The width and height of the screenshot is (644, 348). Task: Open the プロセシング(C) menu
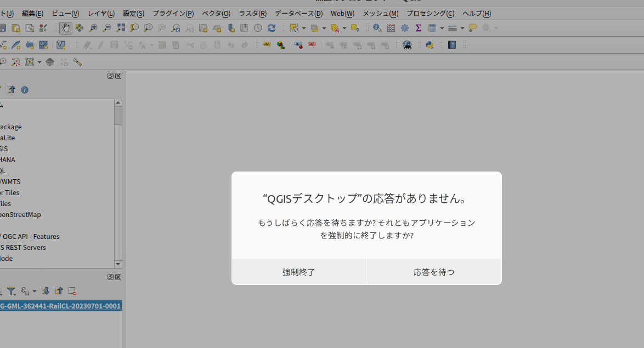click(x=431, y=14)
